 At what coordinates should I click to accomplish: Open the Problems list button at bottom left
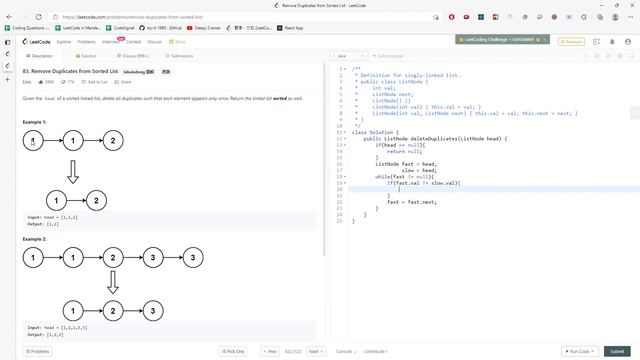(37, 351)
